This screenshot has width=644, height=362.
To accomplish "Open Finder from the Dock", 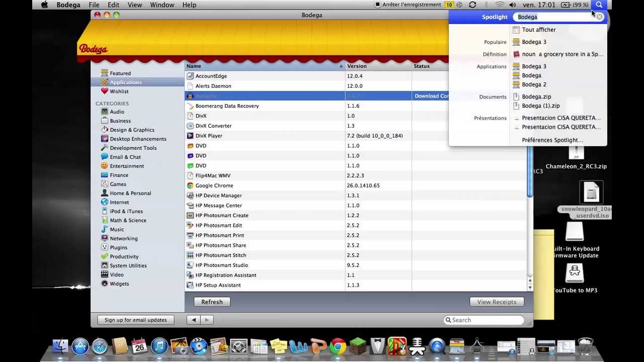I will tap(60, 346).
